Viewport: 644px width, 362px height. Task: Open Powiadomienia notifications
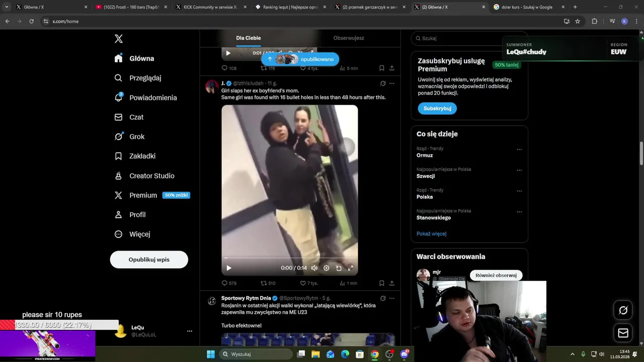click(x=145, y=98)
